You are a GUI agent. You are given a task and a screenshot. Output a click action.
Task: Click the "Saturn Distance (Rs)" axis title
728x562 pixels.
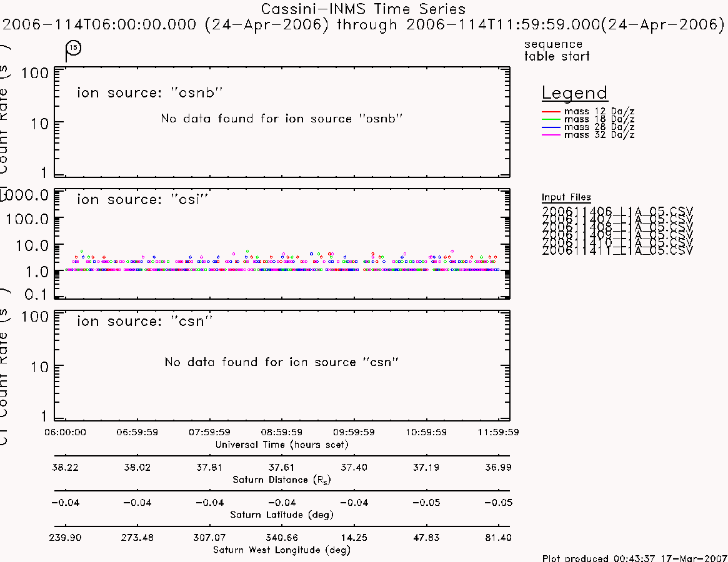pyautogui.click(x=281, y=480)
